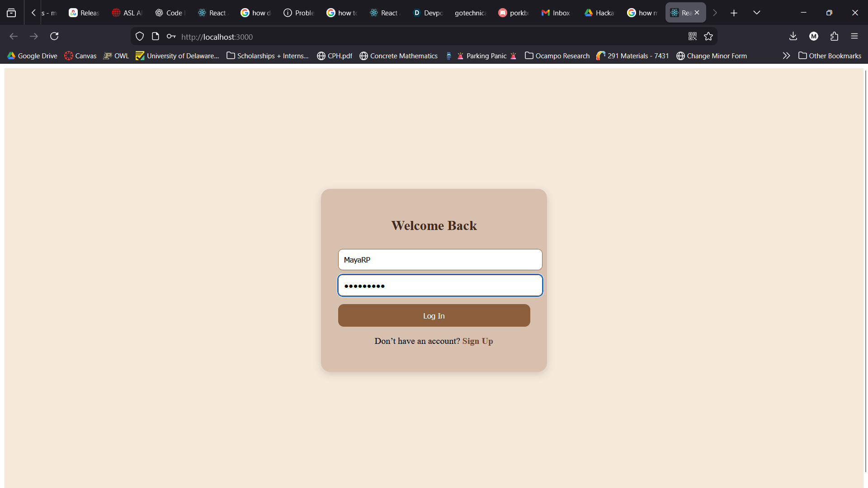Expand the list all tabs dropdown
The image size is (868, 488).
[x=756, y=13]
